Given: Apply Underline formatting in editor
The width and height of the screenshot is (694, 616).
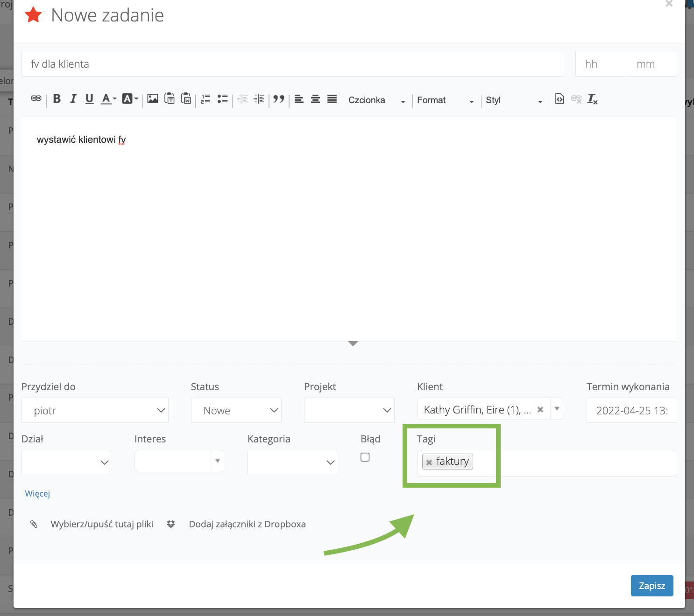Looking at the screenshot, I should point(89,99).
